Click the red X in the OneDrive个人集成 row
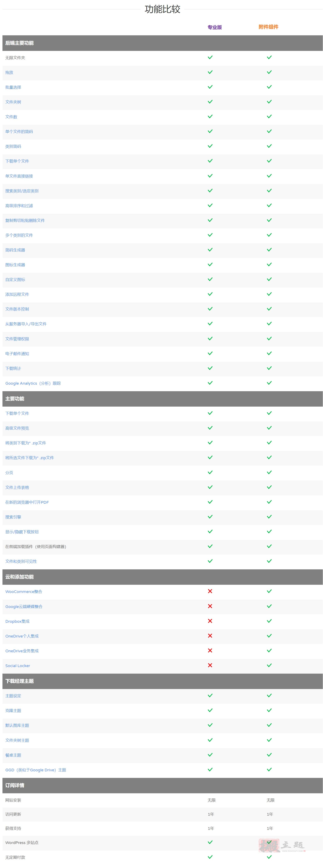323x868 pixels. (210, 635)
